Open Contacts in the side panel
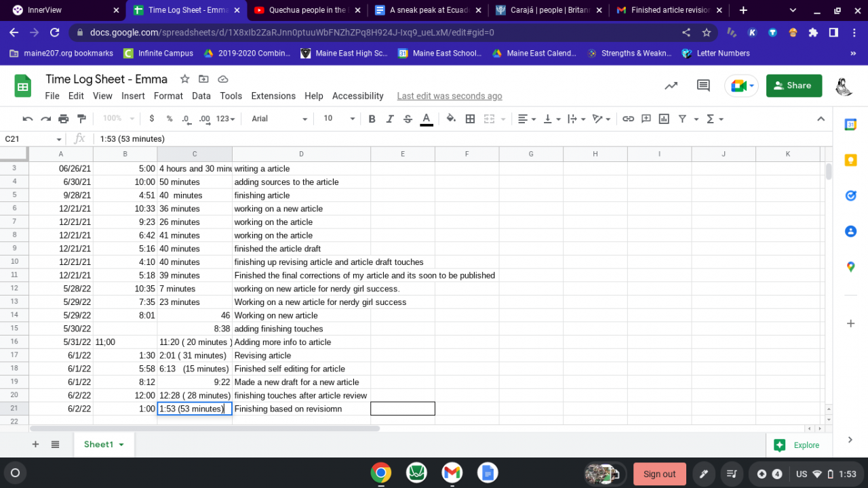Screen dimensions: 868x488 (x=850, y=232)
